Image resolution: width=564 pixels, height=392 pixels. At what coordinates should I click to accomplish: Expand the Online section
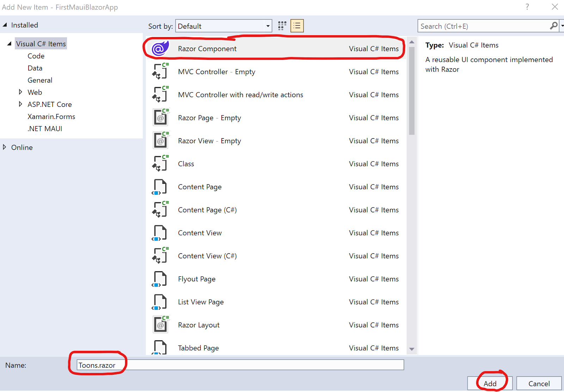[5, 147]
